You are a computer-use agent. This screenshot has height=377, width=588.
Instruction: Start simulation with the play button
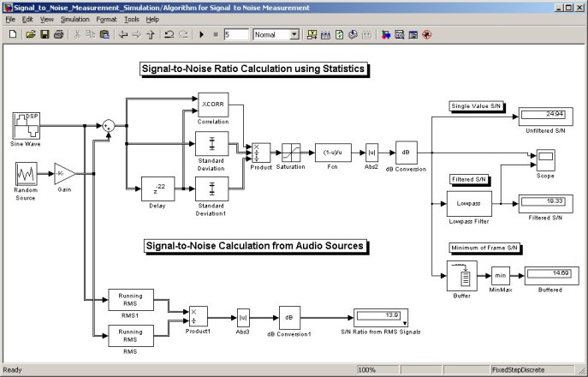(201, 34)
